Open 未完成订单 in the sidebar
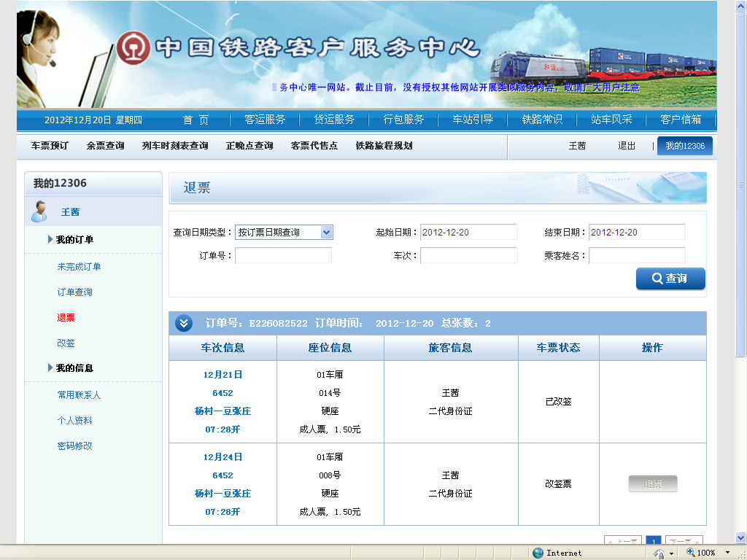The height and width of the screenshot is (560, 747). pyautogui.click(x=79, y=267)
